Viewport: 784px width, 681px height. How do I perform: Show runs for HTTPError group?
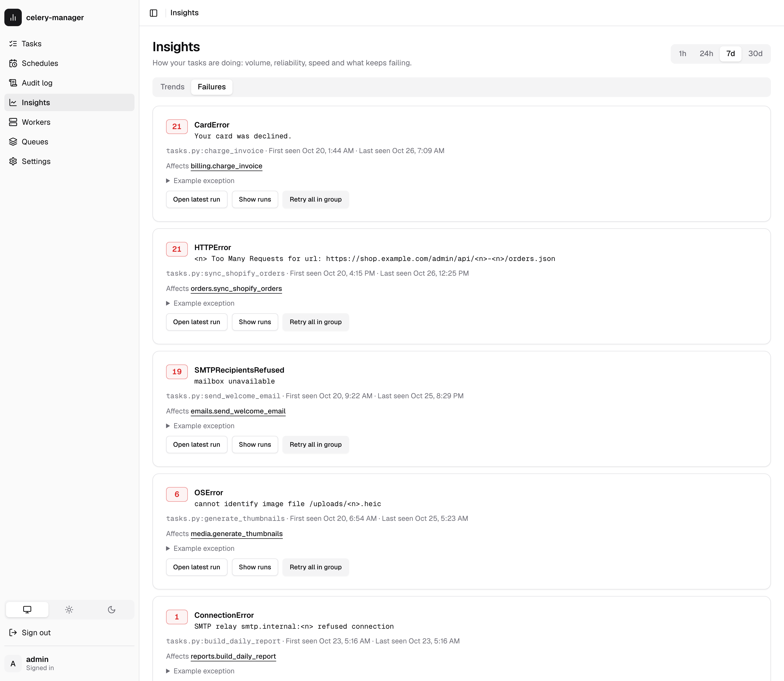tap(255, 322)
